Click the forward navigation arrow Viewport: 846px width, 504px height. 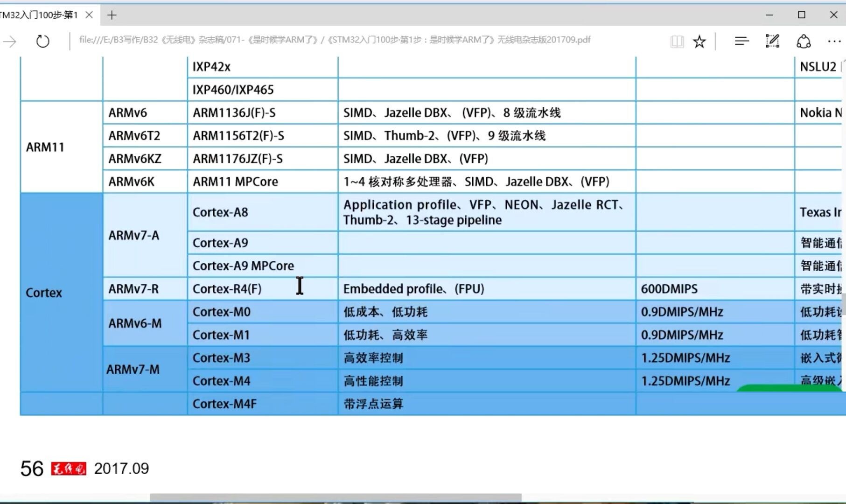pyautogui.click(x=9, y=42)
